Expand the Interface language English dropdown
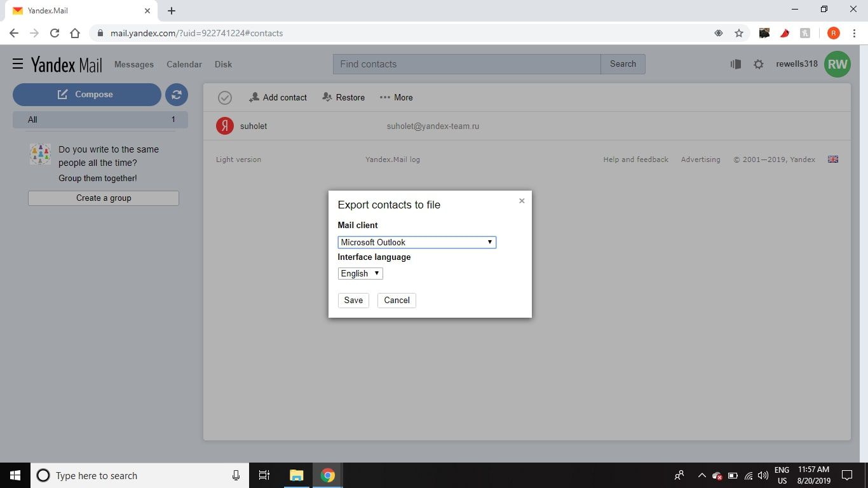This screenshot has height=488, width=868. pyautogui.click(x=360, y=273)
